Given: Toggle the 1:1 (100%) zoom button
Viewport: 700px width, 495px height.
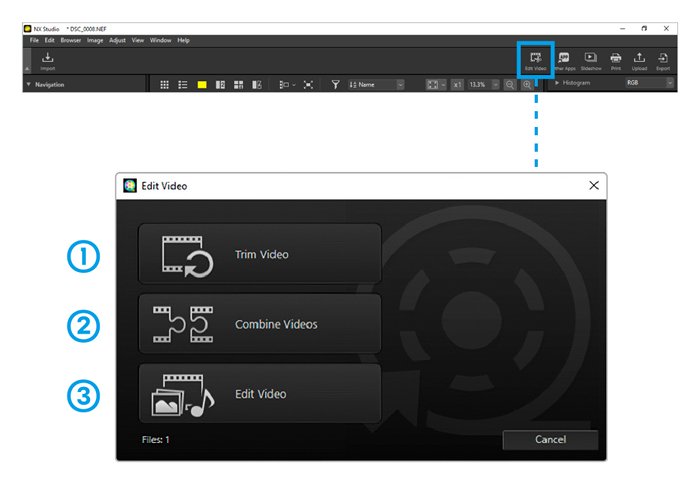Looking at the screenshot, I should pos(456,85).
